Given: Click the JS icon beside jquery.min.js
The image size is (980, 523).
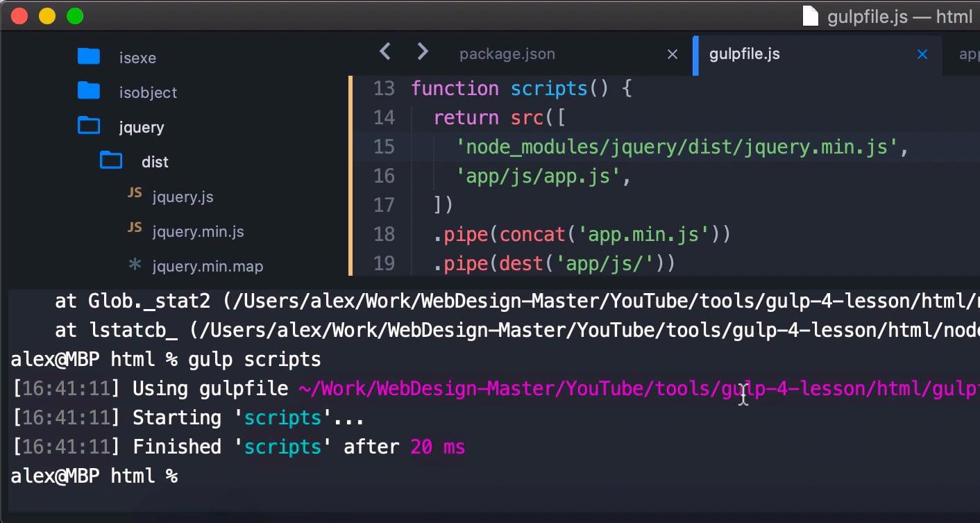Looking at the screenshot, I should [135, 228].
